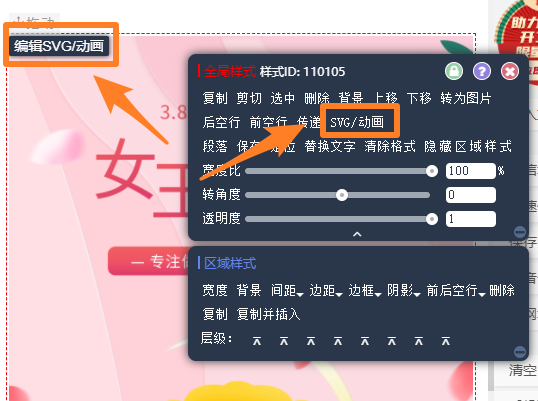
Task: Click the 编辑SVG/动画 button
Action: 59,46
